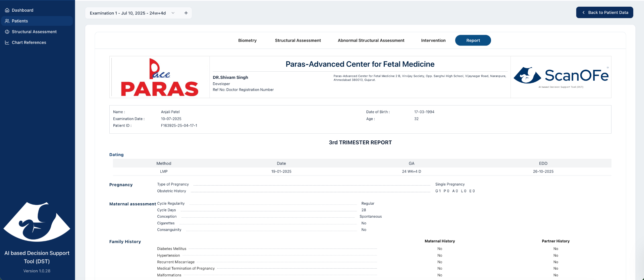The image size is (644, 280).
Task: Click the Method column header
Action: coord(164,163)
